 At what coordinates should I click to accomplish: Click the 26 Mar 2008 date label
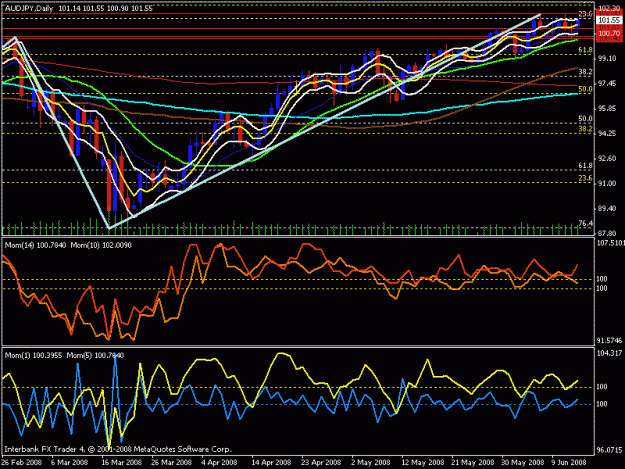tap(171, 462)
